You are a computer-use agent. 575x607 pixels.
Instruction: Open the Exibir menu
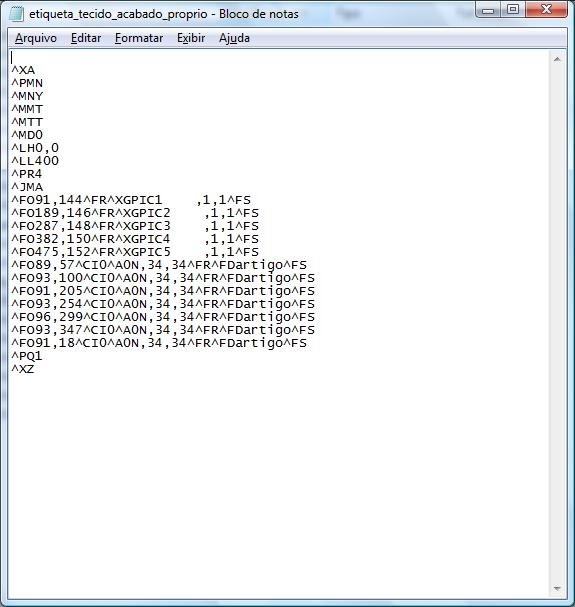pos(191,38)
